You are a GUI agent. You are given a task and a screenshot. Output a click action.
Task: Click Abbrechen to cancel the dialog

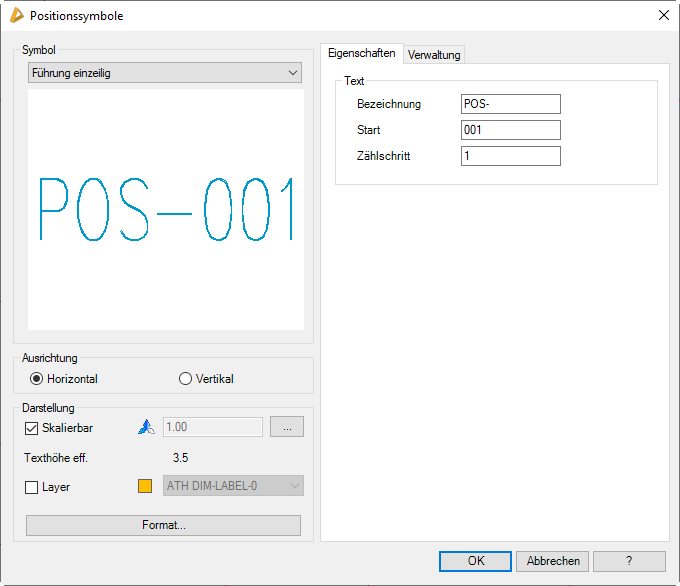(x=553, y=561)
